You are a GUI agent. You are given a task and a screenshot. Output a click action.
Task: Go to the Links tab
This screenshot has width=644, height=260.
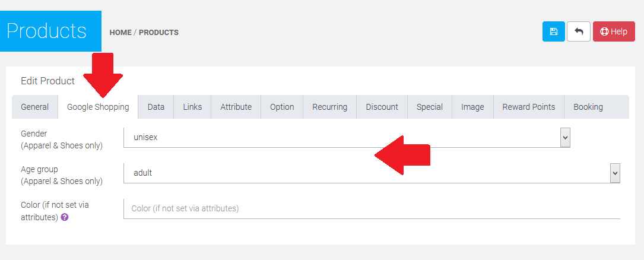pos(192,107)
